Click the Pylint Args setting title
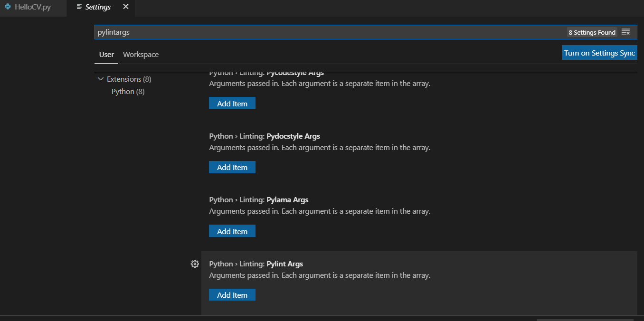This screenshot has width=644, height=321. pos(256,264)
